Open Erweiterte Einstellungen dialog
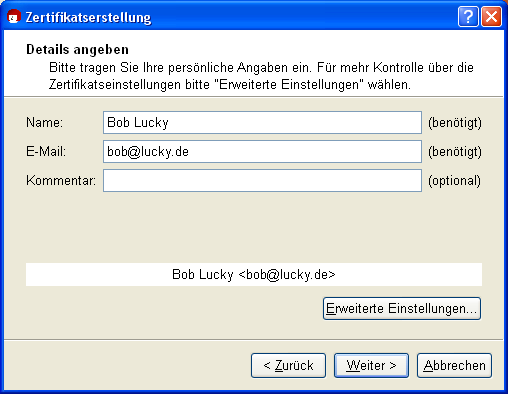This screenshot has height=394, width=508. pos(402,309)
